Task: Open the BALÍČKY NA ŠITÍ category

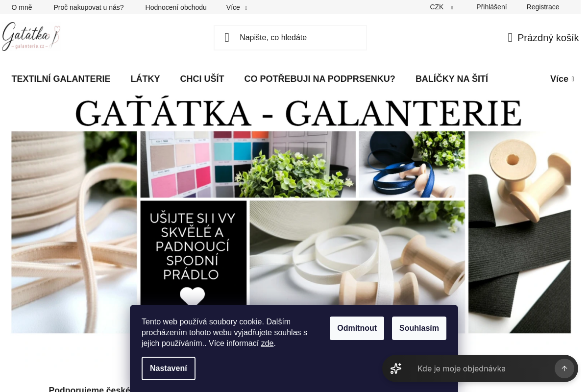Action: click(452, 79)
